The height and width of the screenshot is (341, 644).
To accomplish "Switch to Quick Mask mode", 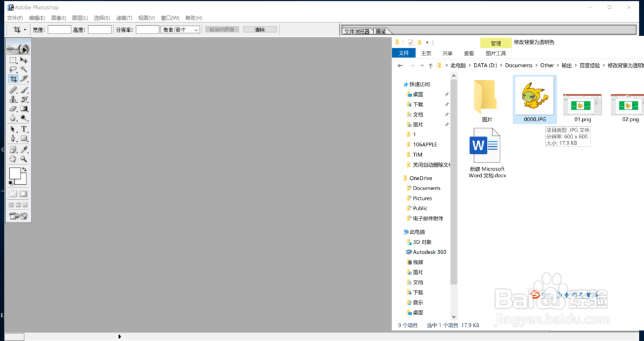I will coord(24,194).
